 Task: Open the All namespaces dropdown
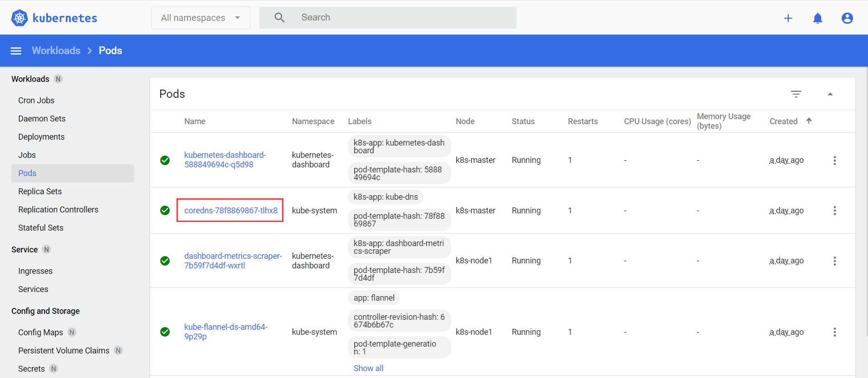[201, 18]
